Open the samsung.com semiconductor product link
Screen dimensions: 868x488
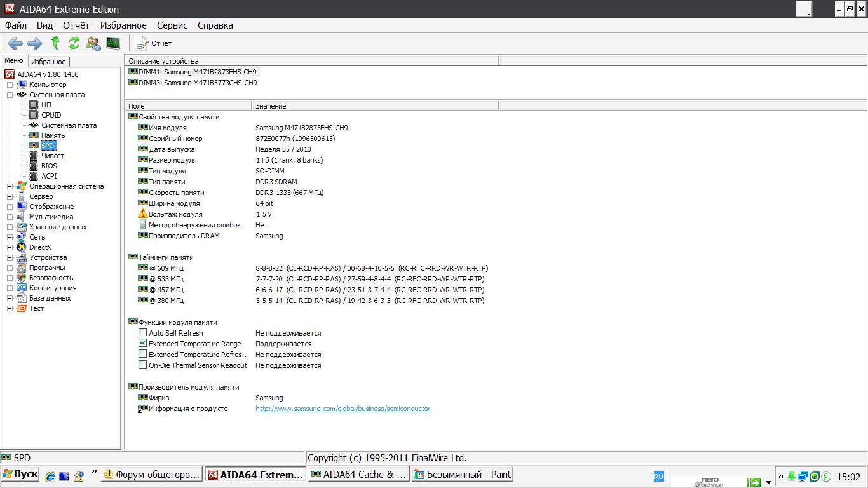pyautogui.click(x=342, y=409)
